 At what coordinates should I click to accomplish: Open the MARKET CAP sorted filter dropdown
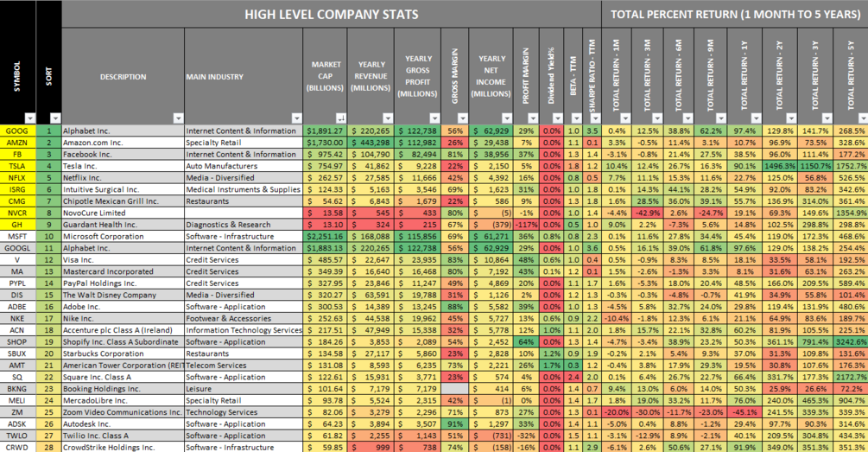click(341, 118)
